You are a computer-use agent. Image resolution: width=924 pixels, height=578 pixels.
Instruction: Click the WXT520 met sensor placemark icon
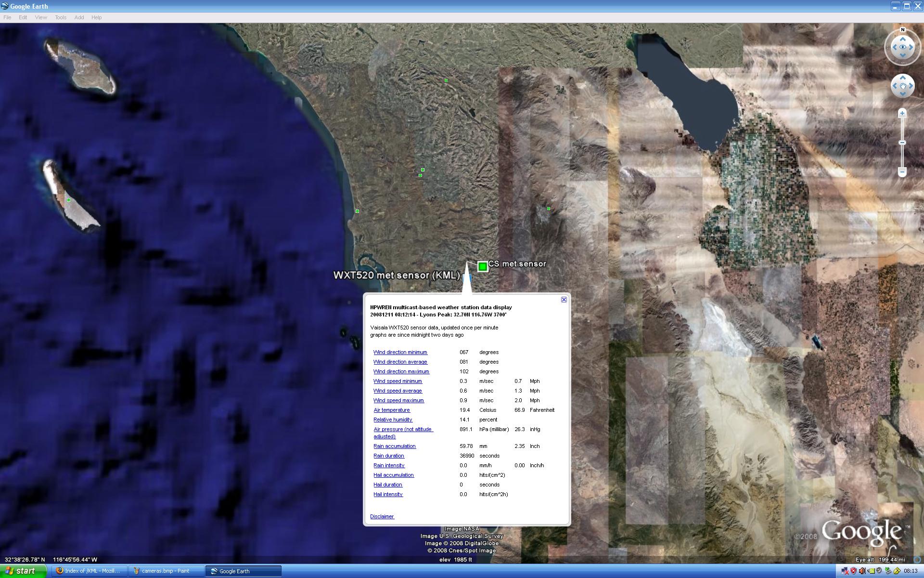click(466, 277)
